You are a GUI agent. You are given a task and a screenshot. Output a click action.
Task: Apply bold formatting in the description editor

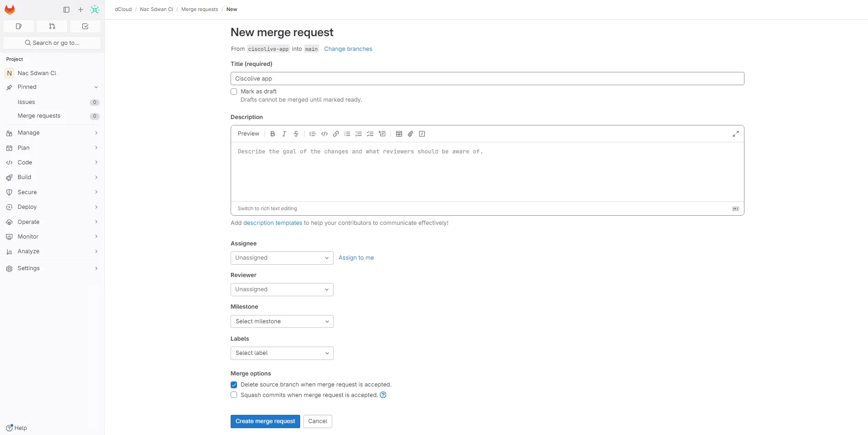coord(273,134)
